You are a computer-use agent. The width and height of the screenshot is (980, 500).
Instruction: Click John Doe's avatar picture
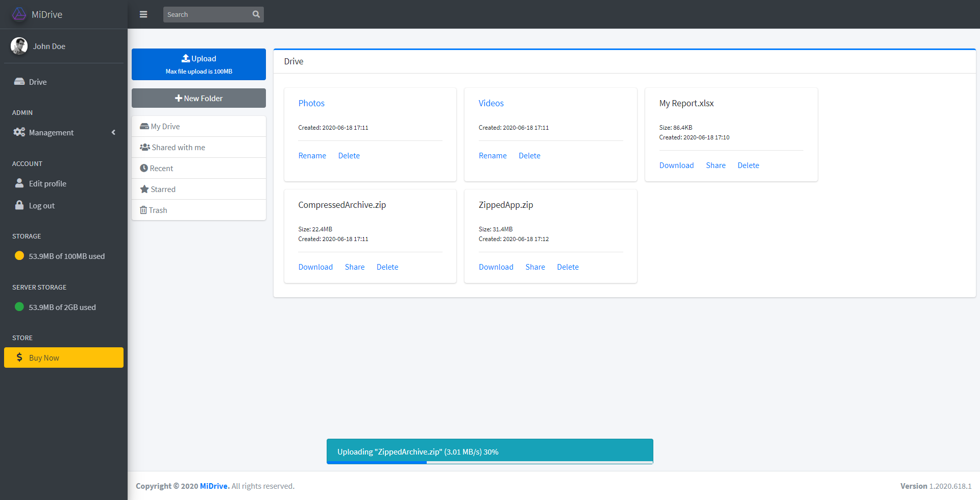click(x=19, y=46)
